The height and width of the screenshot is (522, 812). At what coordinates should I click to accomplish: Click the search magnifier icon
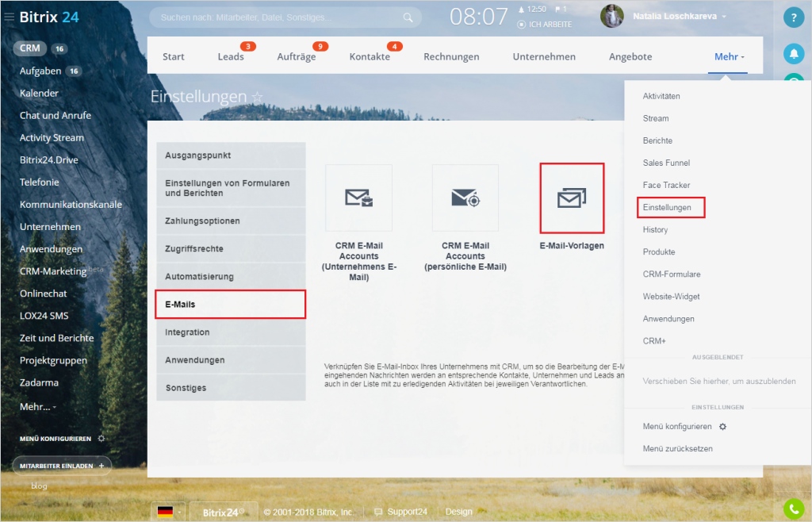click(408, 17)
